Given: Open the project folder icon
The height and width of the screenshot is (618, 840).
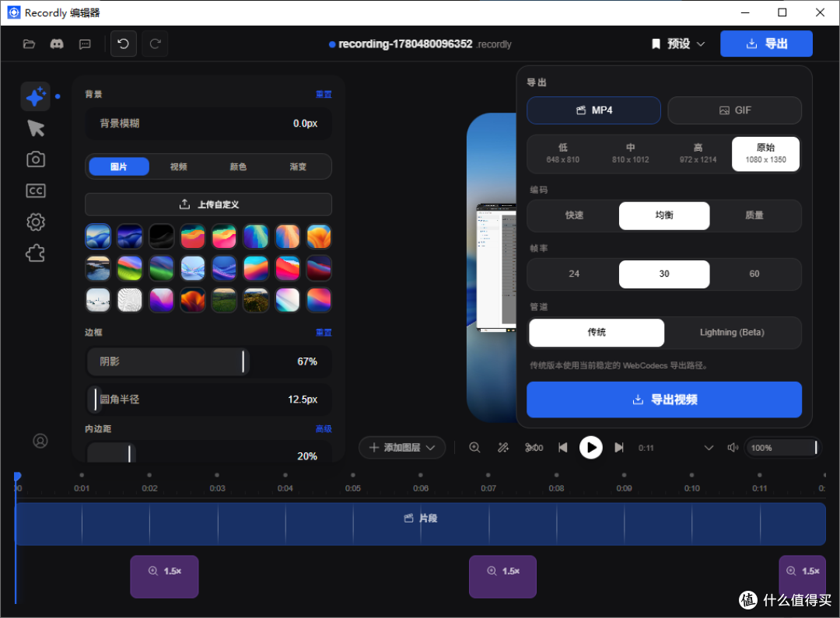Looking at the screenshot, I should pyautogui.click(x=29, y=44).
